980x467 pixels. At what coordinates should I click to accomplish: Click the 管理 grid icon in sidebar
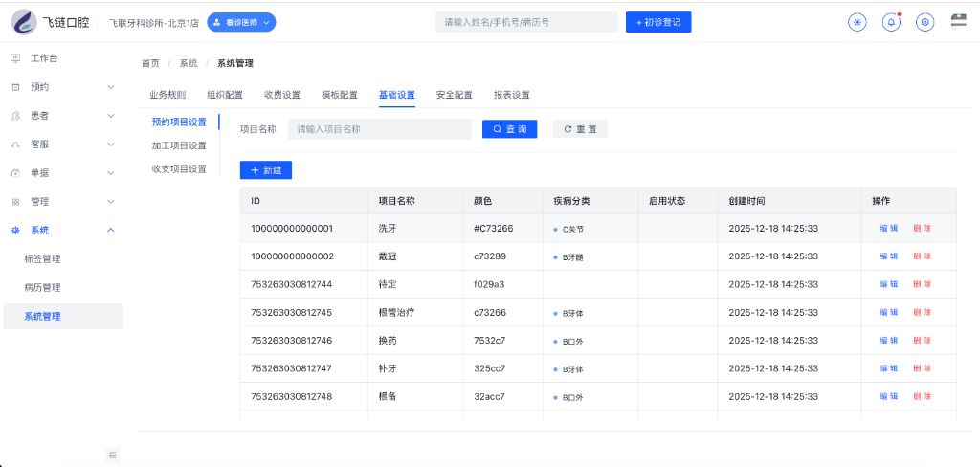[x=16, y=202]
